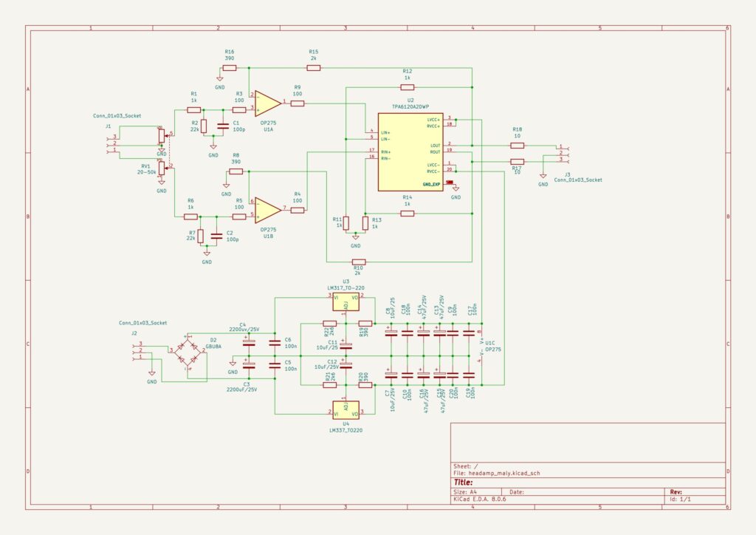Viewport: 756px width, 535px height.
Task: Click resistor R10 on the bottom feedback line
Action: (358, 262)
